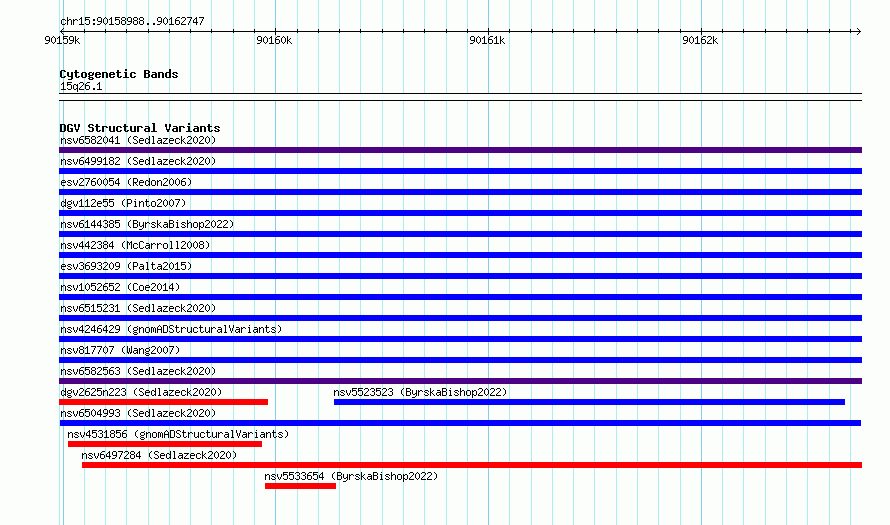The height and width of the screenshot is (525, 890).
Task: Click the blue bar under nsv5523523
Action: point(589,402)
